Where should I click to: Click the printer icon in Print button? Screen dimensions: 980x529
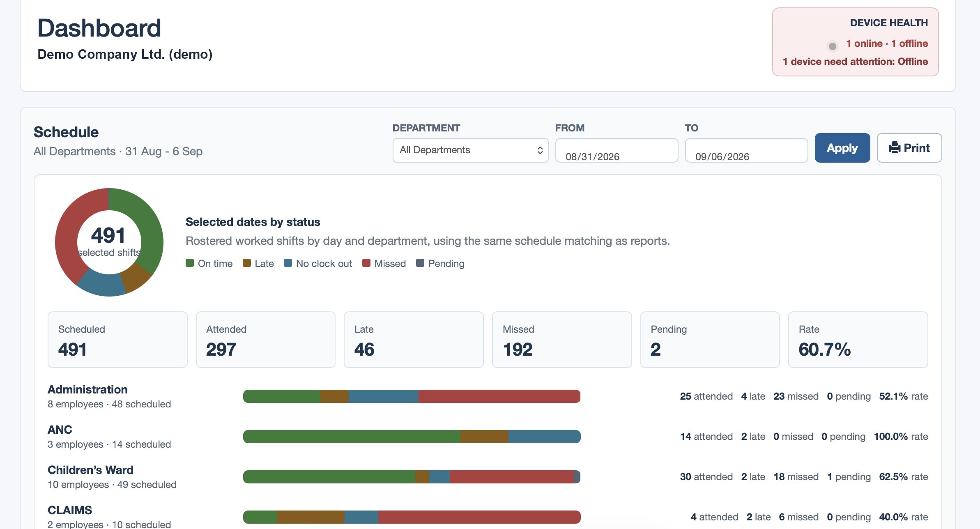894,147
